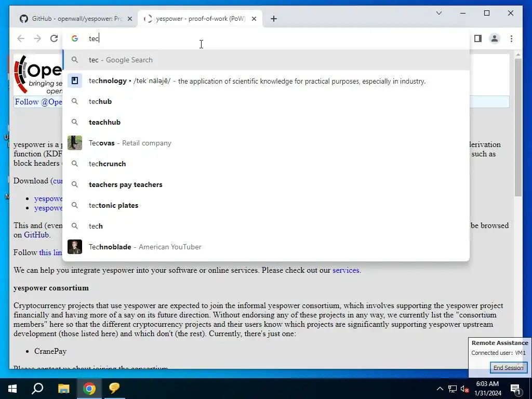Screen dimensions: 532x399
Task: Pick the 'tectonic plates' suggestion
Action: (266, 205)
